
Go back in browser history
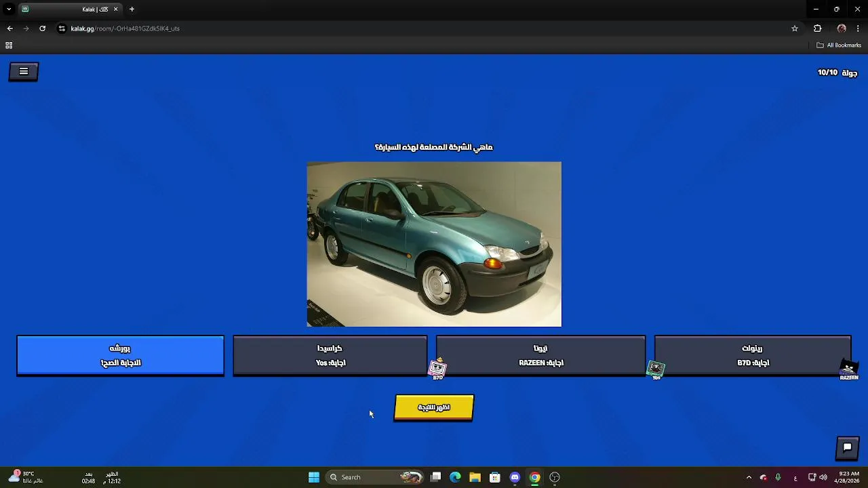click(x=9, y=28)
